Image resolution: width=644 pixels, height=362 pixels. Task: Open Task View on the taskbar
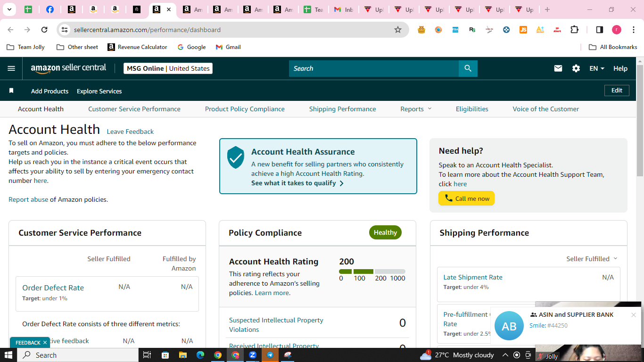coord(147,355)
